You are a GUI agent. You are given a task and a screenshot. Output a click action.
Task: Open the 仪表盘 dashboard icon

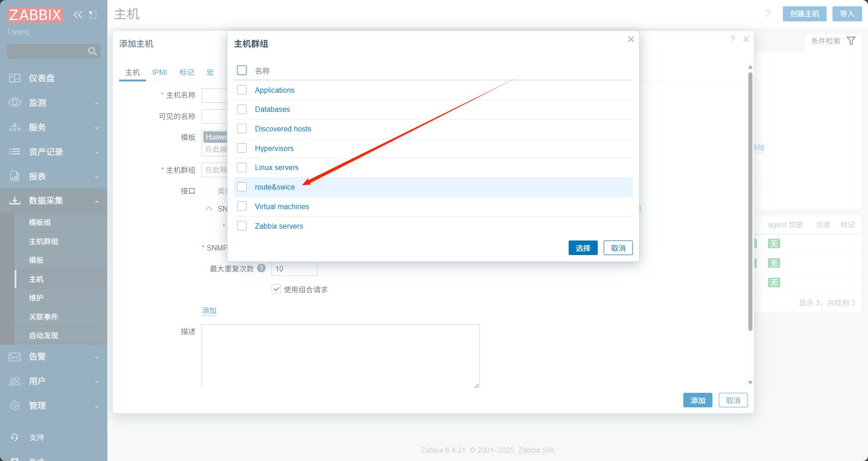tap(15, 78)
